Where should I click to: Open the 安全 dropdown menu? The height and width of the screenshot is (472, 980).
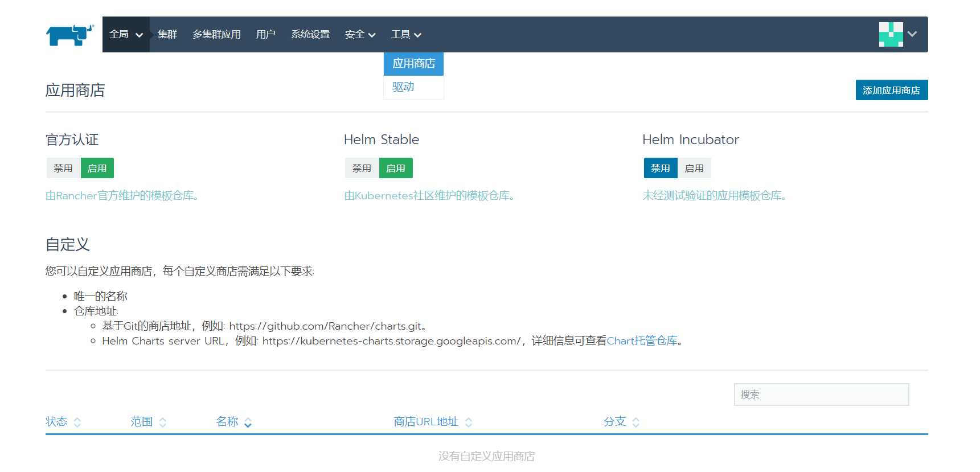pos(360,35)
